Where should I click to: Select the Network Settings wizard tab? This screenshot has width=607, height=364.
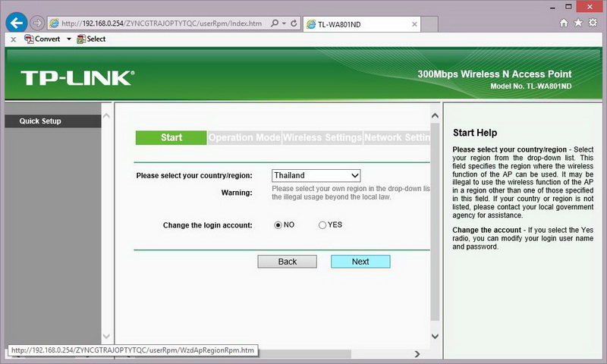pyautogui.click(x=397, y=138)
